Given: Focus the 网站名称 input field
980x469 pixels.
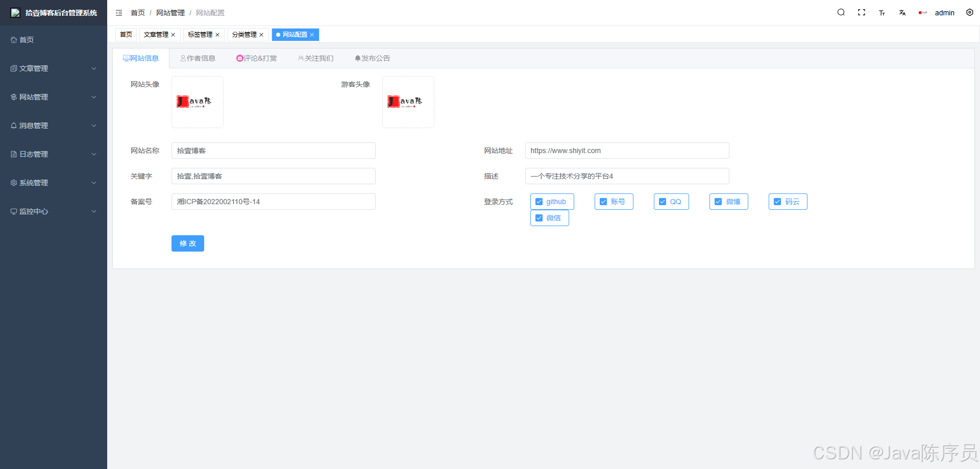Looking at the screenshot, I should 274,151.
